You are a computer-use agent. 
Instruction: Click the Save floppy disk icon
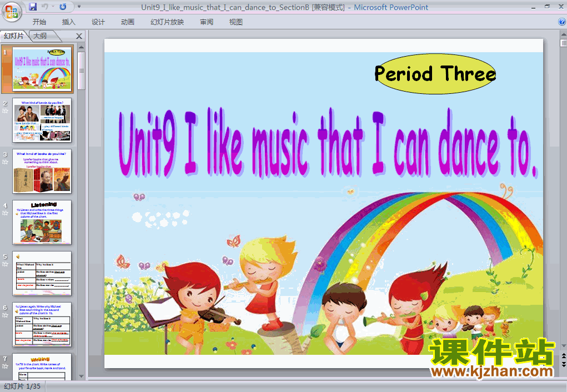[x=33, y=7]
